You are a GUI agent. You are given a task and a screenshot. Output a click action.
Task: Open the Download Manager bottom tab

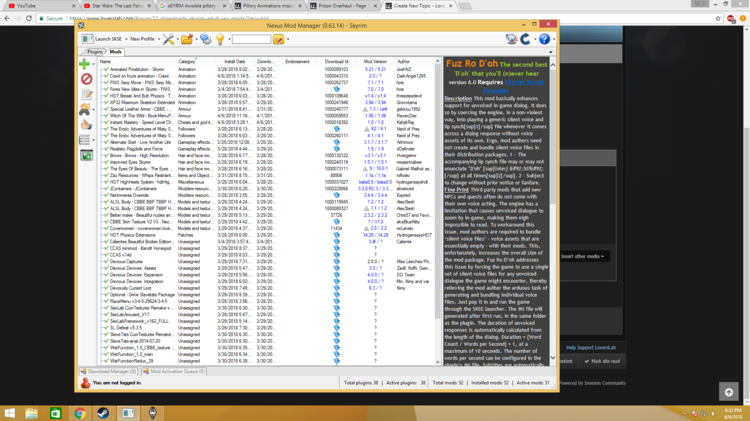click(109, 371)
